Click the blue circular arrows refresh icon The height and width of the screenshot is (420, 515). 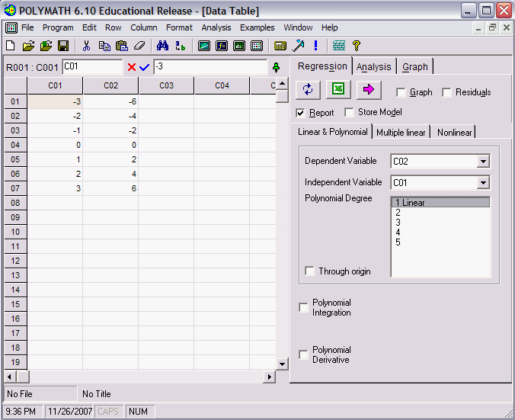pyautogui.click(x=308, y=90)
